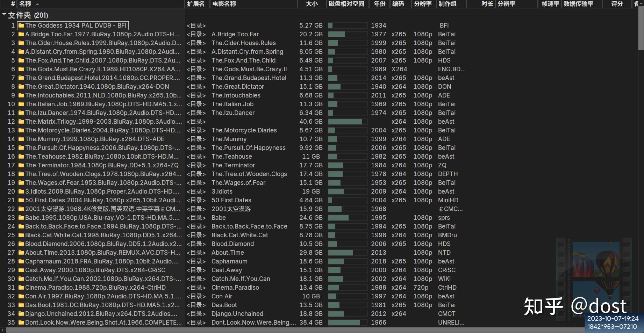Click the folder icon next to Cast.Away.2000
This screenshot has height=333, width=644.
click(x=21, y=270)
